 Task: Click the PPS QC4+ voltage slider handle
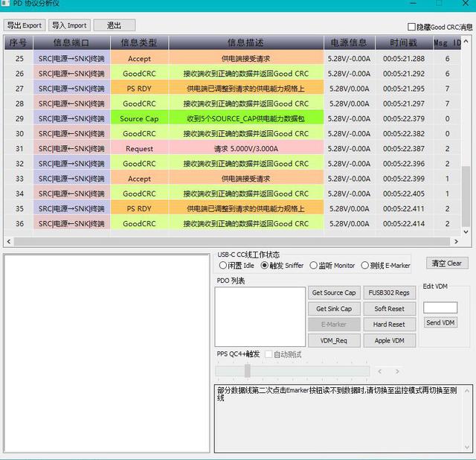(x=248, y=371)
